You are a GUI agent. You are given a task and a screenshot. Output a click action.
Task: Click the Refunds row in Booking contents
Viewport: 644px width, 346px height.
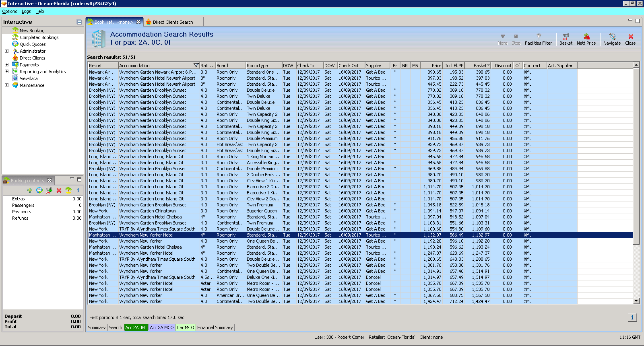click(x=43, y=218)
